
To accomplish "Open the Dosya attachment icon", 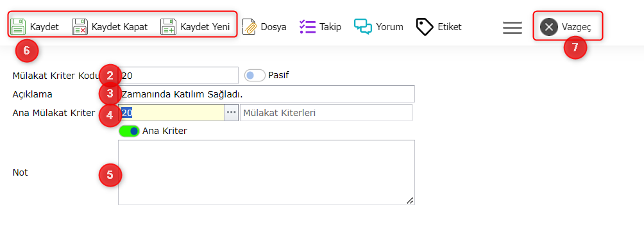I will [x=249, y=27].
